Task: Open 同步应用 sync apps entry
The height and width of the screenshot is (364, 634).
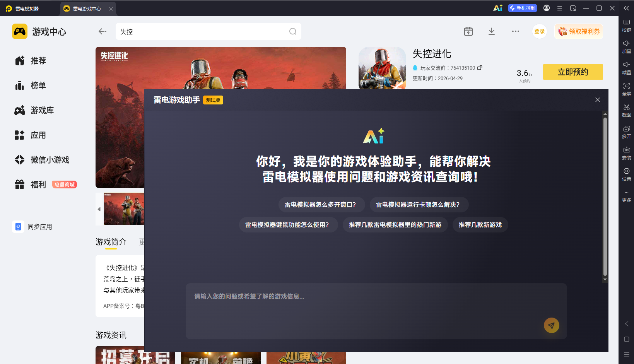Action: [x=32, y=227]
